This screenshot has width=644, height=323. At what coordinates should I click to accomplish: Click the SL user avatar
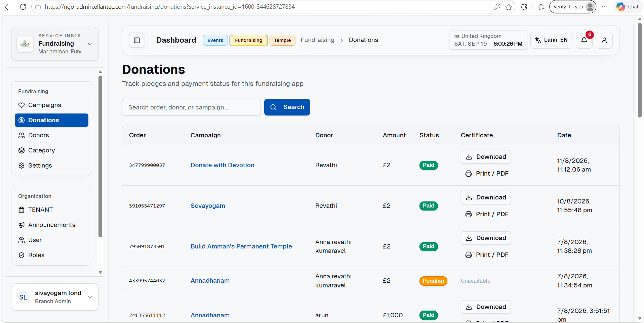tap(23, 297)
